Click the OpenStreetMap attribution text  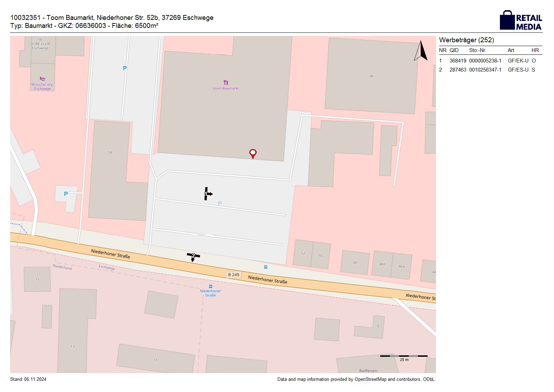[356, 379]
